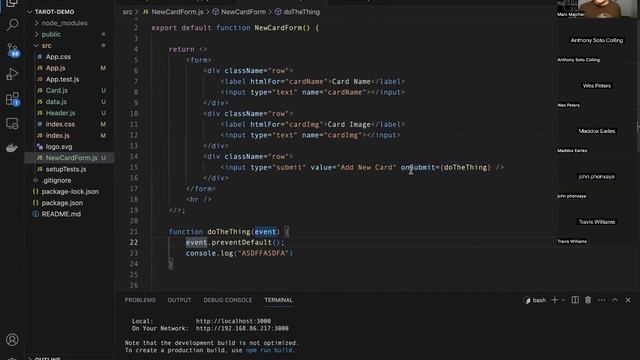The image size is (640, 360).
Task: Split the terminal panel
Action: pos(575,300)
